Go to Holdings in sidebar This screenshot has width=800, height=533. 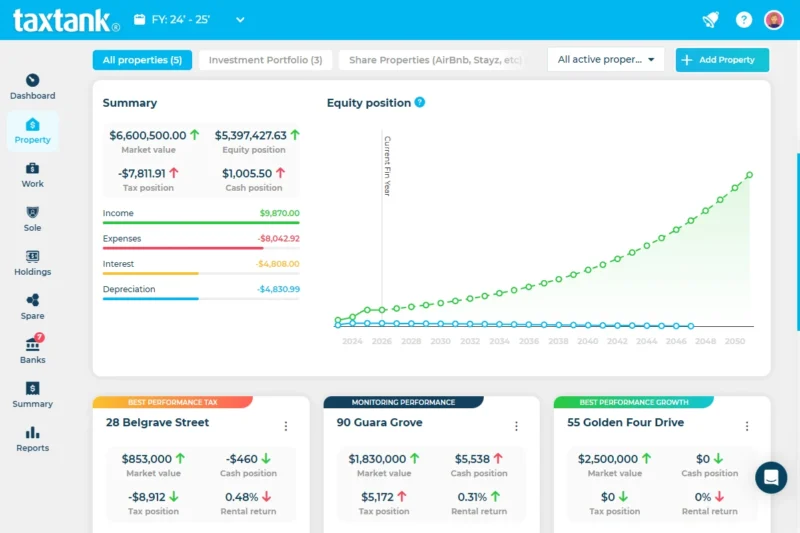(32, 257)
